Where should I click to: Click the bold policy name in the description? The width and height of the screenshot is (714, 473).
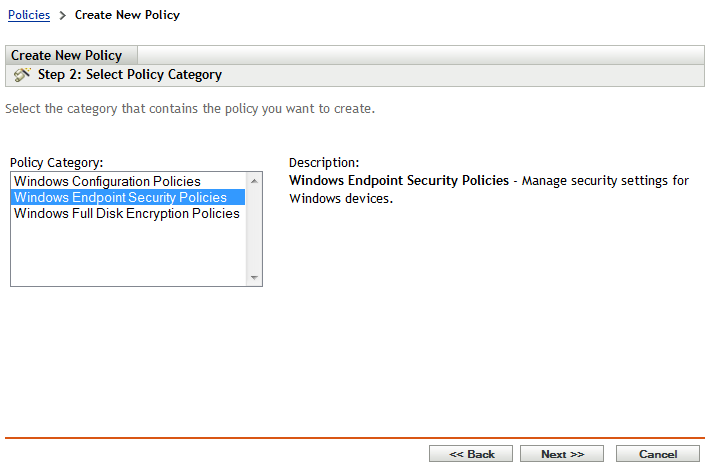coord(398,181)
